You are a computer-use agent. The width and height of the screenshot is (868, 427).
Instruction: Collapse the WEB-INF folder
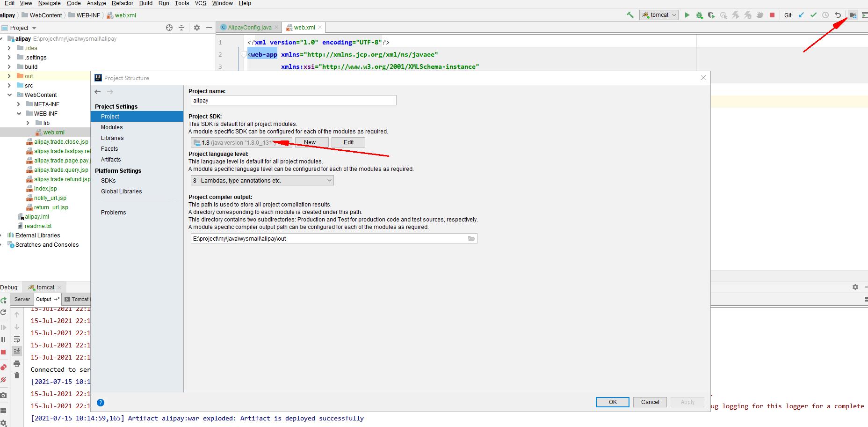coord(19,113)
